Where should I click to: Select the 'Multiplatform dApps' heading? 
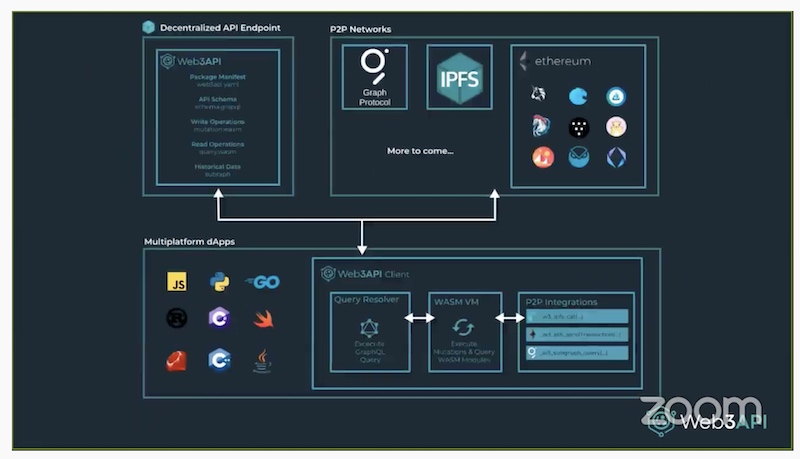click(189, 242)
